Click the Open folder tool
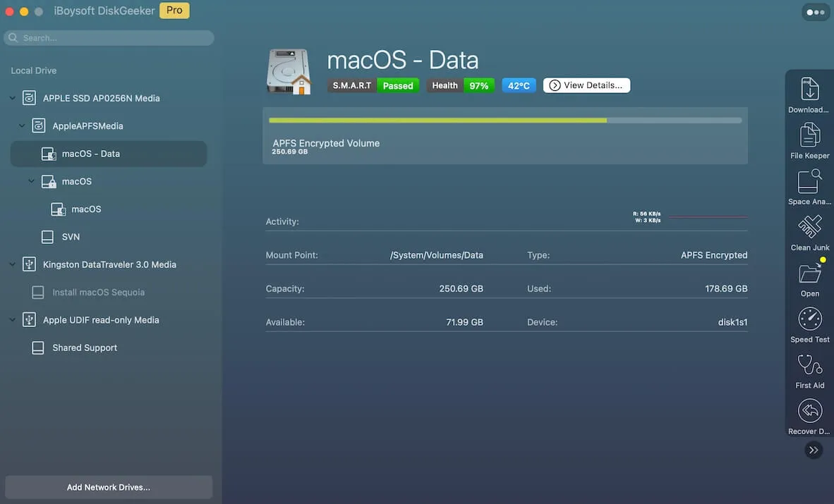 click(809, 278)
